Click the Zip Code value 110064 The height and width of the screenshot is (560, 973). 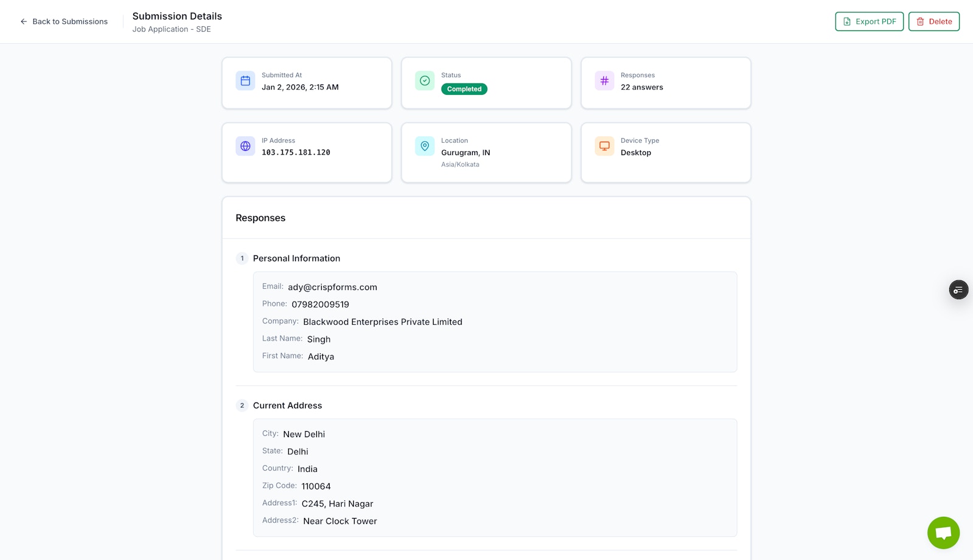(x=316, y=486)
